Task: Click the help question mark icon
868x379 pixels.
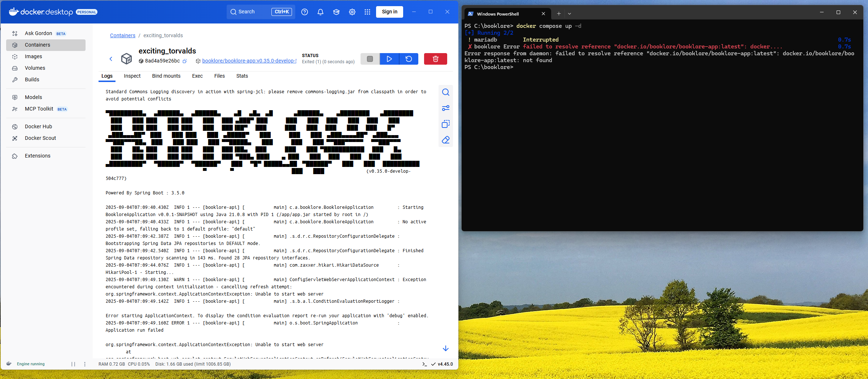Action: [x=305, y=12]
